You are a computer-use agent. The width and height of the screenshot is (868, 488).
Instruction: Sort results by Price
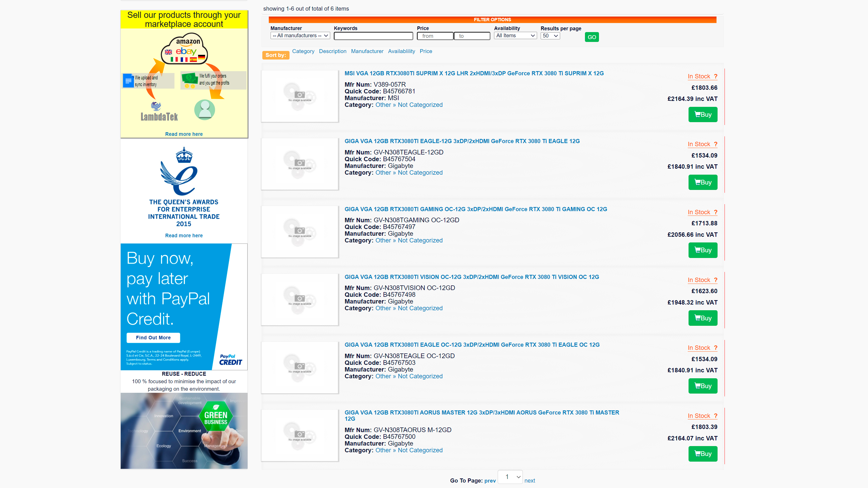pos(425,51)
